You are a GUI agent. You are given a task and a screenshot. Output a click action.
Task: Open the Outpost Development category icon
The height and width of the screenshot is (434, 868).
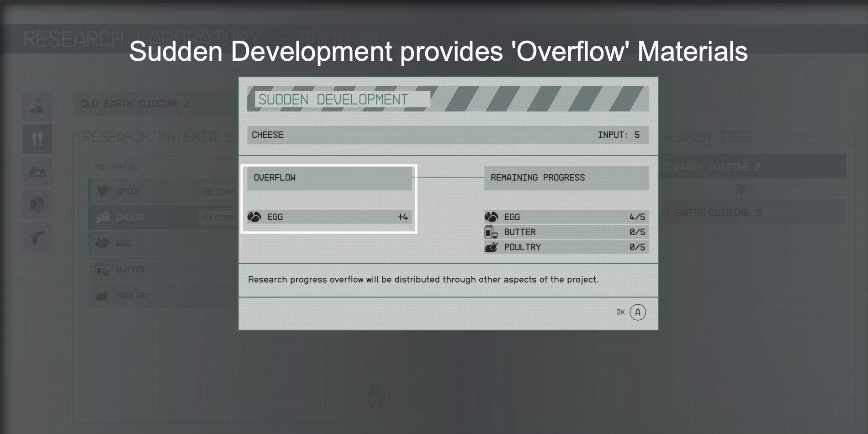pos(37,171)
